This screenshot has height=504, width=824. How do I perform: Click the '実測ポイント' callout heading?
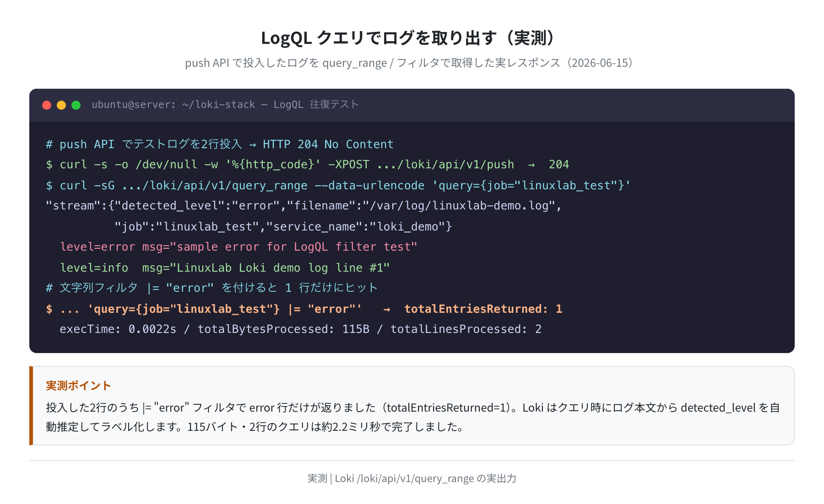tap(78, 386)
